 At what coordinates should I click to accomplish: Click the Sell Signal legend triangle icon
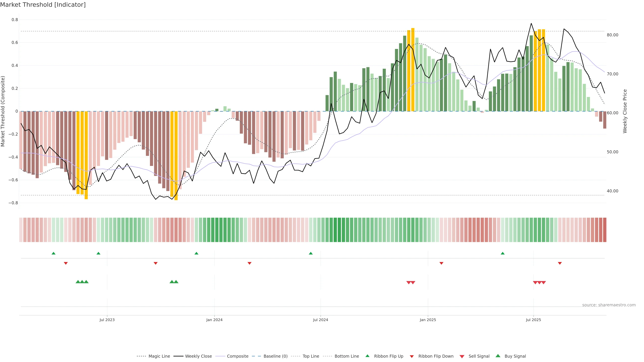[x=462, y=356]
